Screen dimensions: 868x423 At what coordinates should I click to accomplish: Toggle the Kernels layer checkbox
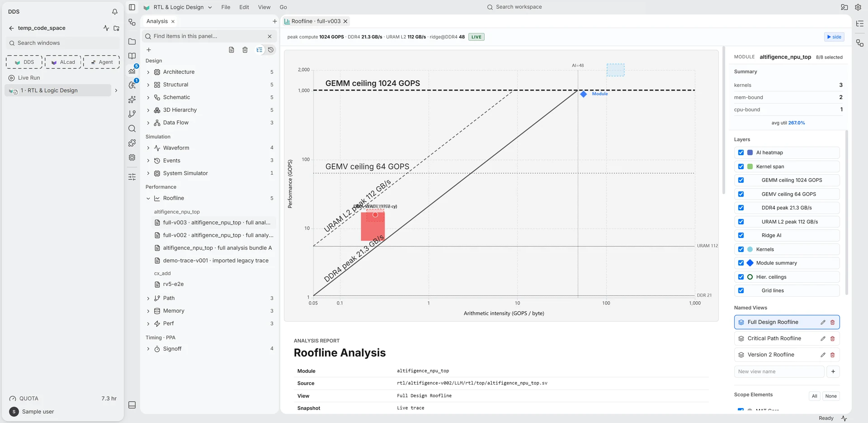[741, 249]
